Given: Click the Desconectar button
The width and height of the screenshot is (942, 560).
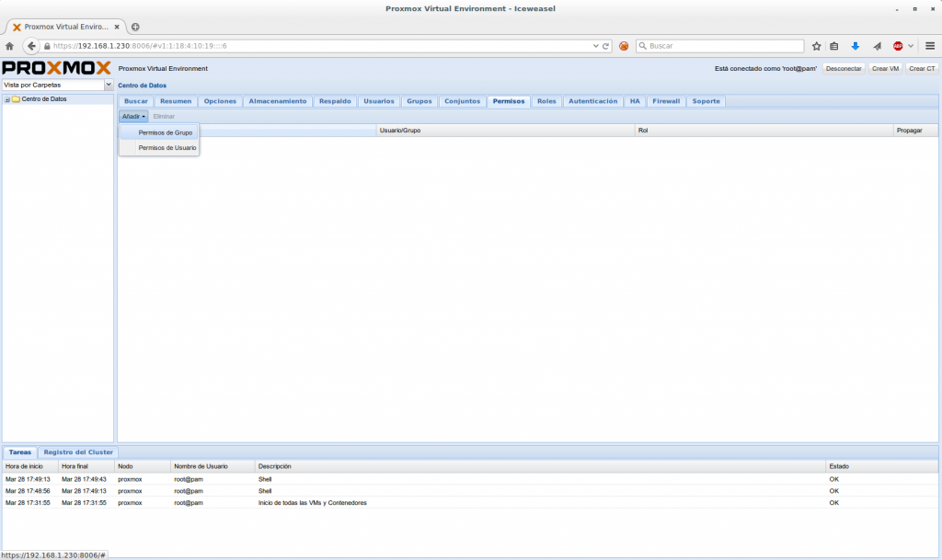Looking at the screenshot, I should 844,69.
